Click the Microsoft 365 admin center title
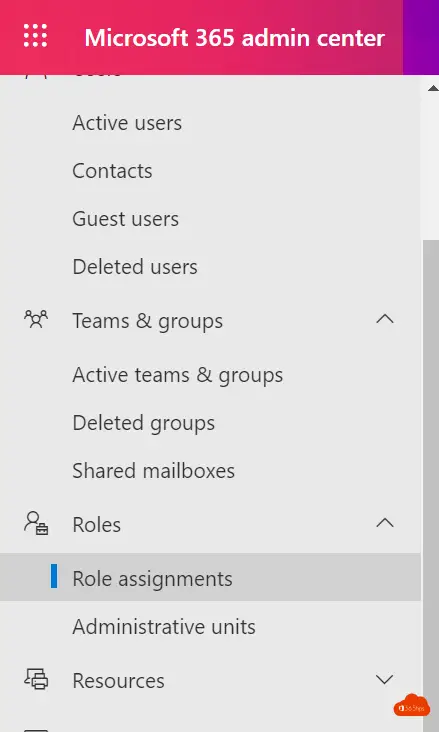This screenshot has height=732, width=439. click(235, 38)
